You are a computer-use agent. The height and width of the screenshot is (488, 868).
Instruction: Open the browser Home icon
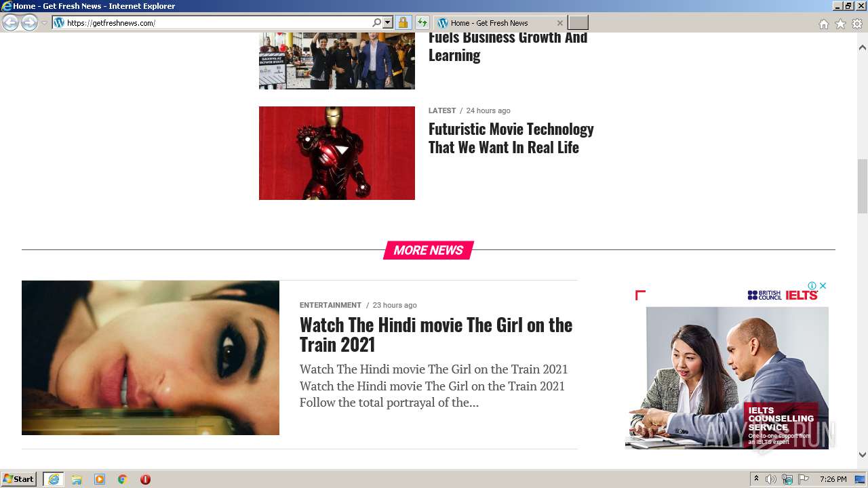click(x=823, y=24)
